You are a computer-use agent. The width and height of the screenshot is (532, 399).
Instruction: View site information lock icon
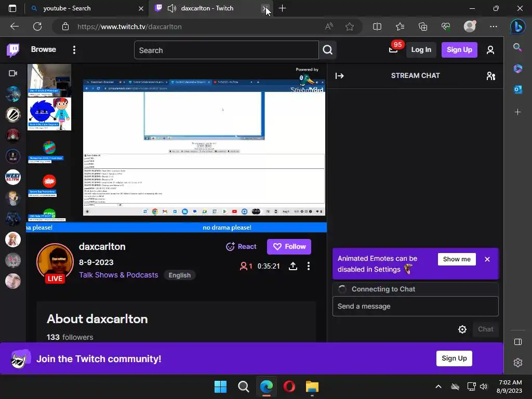tap(65, 26)
